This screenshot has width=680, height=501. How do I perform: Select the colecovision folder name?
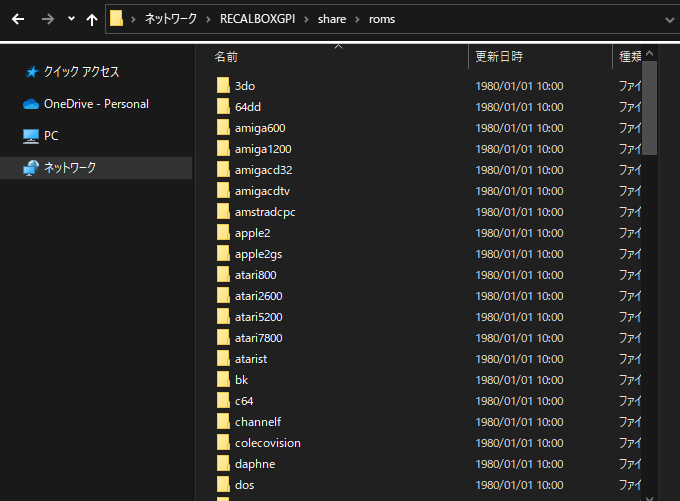click(268, 443)
